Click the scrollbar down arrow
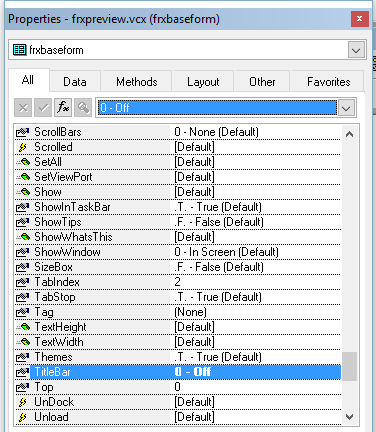 [x=349, y=416]
